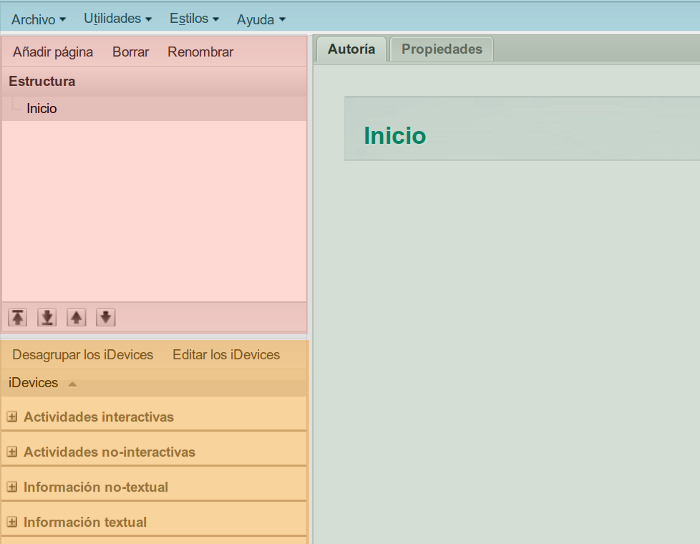Select the Inicio node in Estructura tree
Image resolution: width=700 pixels, height=544 pixels.
(42, 108)
